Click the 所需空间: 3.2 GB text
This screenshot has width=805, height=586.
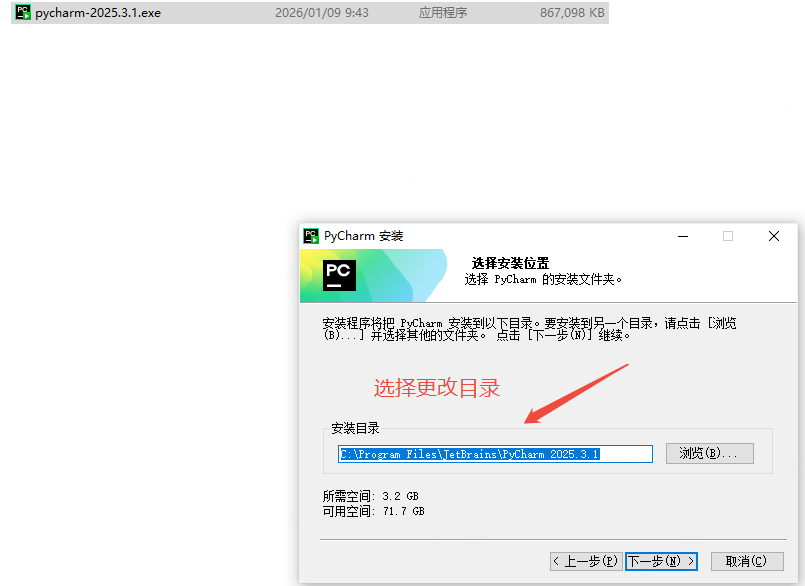tap(371, 496)
